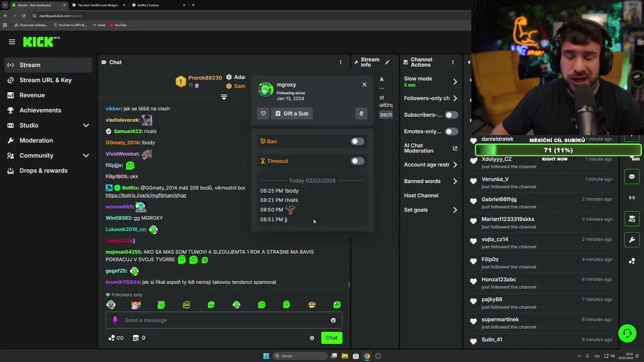Viewport: 644px width, 362px height.
Task: Close the mgroxy user card
Action: tap(364, 84)
